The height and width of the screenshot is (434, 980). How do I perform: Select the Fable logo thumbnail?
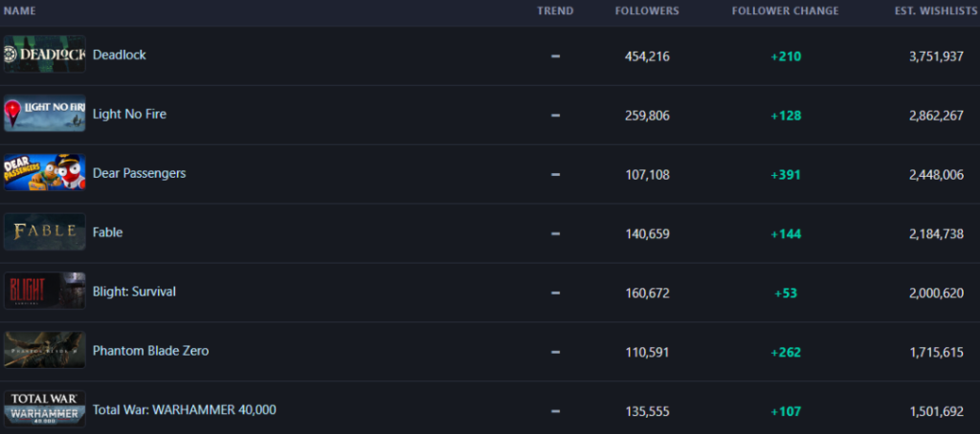pyautogui.click(x=44, y=232)
